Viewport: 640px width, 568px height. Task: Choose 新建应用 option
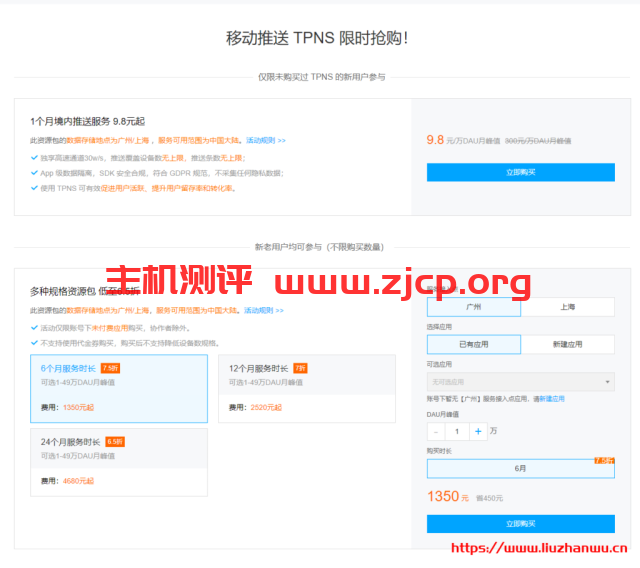pyautogui.click(x=568, y=344)
